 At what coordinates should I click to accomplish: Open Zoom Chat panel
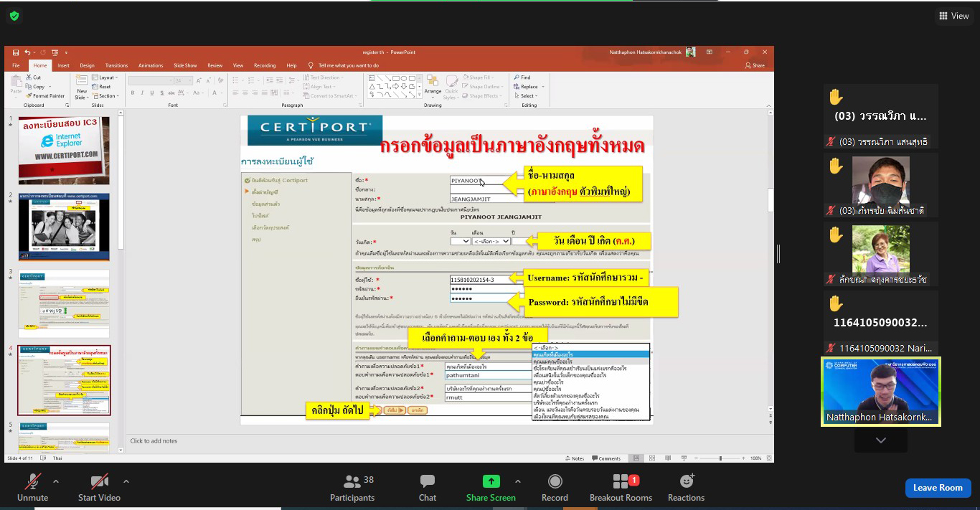pos(428,488)
